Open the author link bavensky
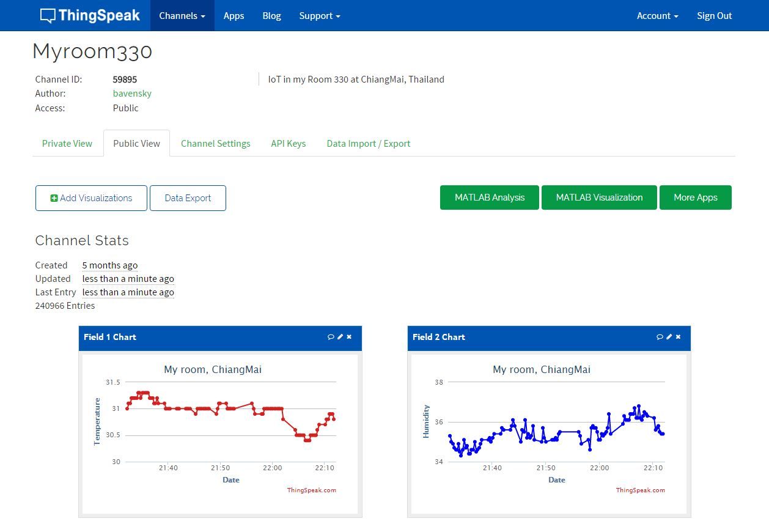 click(132, 94)
